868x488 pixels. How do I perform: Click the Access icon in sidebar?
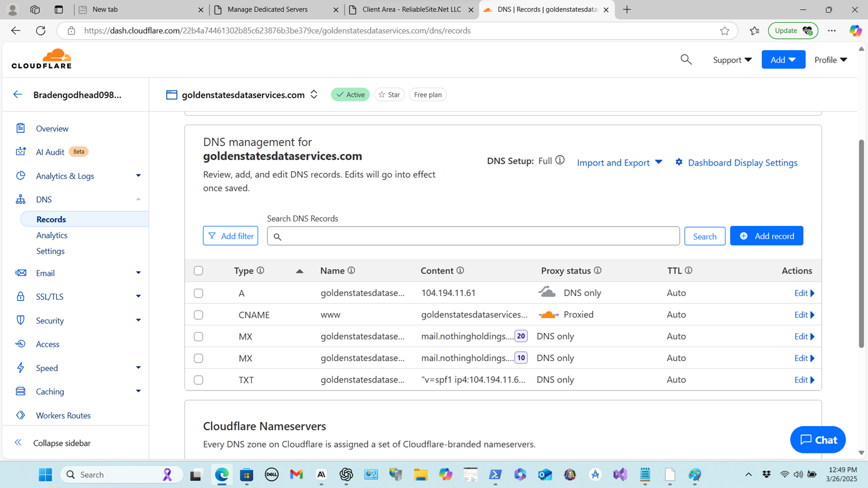pyautogui.click(x=21, y=344)
